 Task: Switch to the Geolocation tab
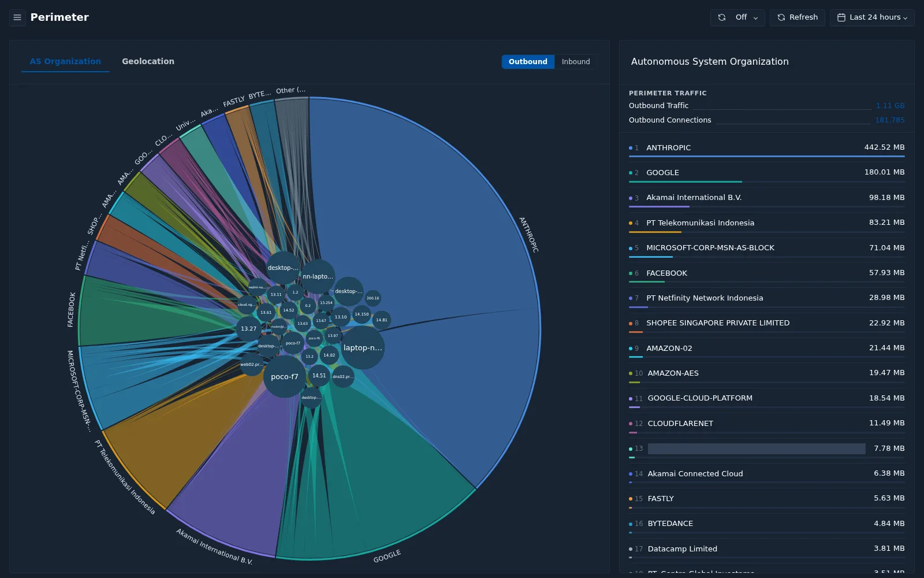[x=148, y=61]
